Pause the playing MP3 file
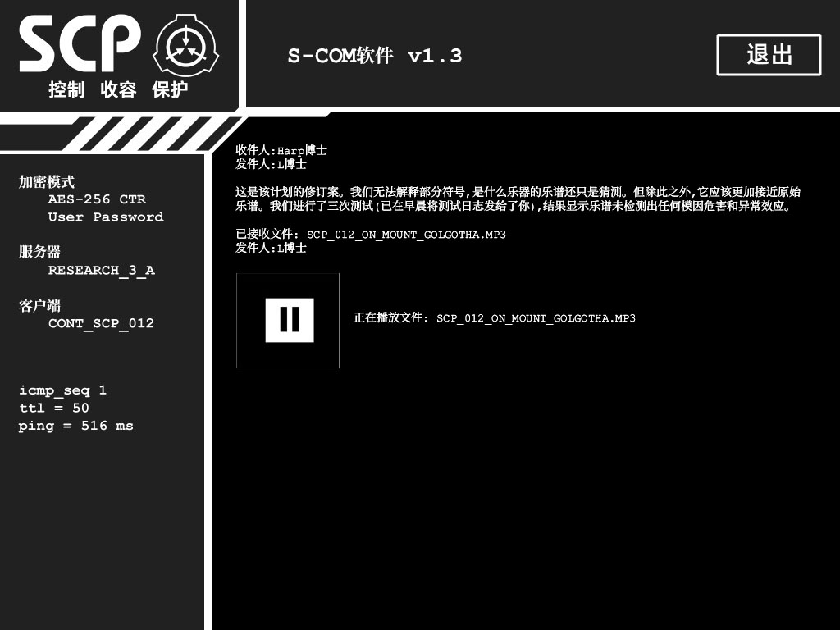This screenshot has width=840, height=630. tap(290, 320)
